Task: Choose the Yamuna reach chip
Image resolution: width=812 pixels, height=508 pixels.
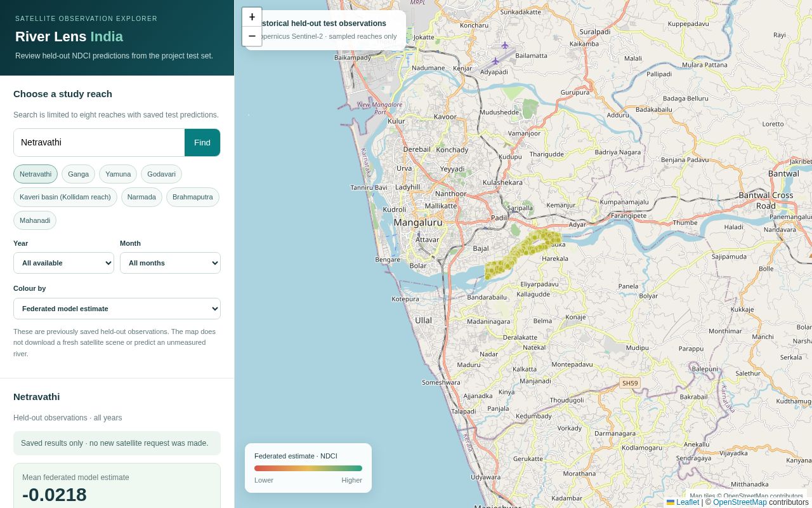Action: 118,174
